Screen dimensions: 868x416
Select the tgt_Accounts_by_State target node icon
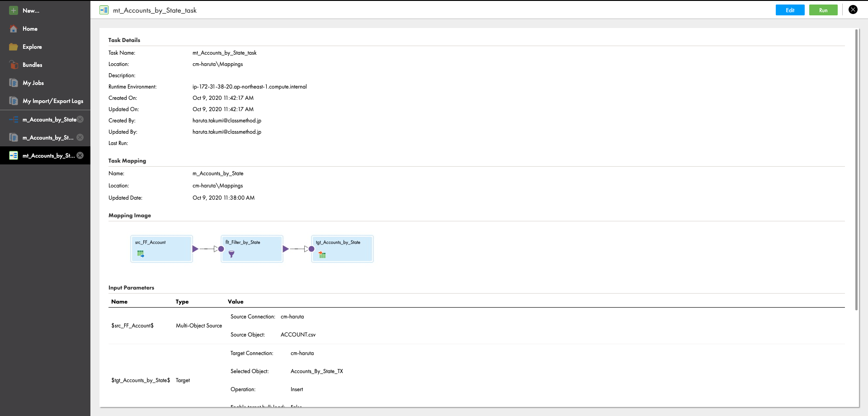click(322, 255)
